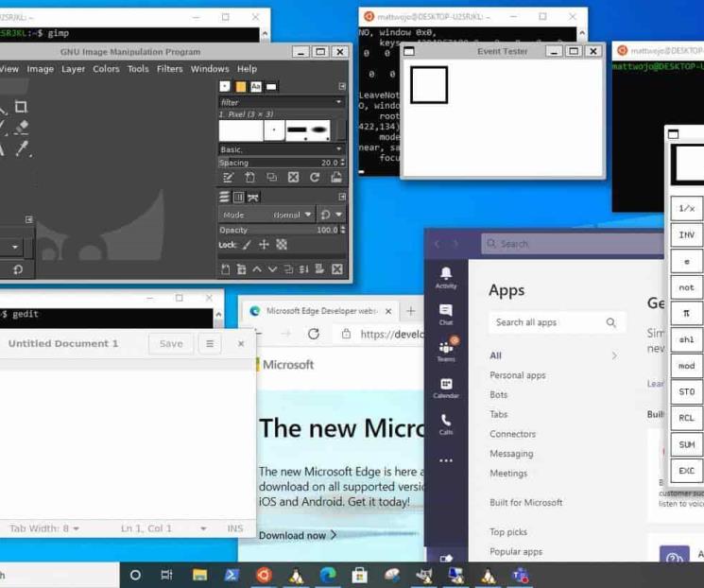Open the Tab Width dropdown in gedit

click(44, 528)
